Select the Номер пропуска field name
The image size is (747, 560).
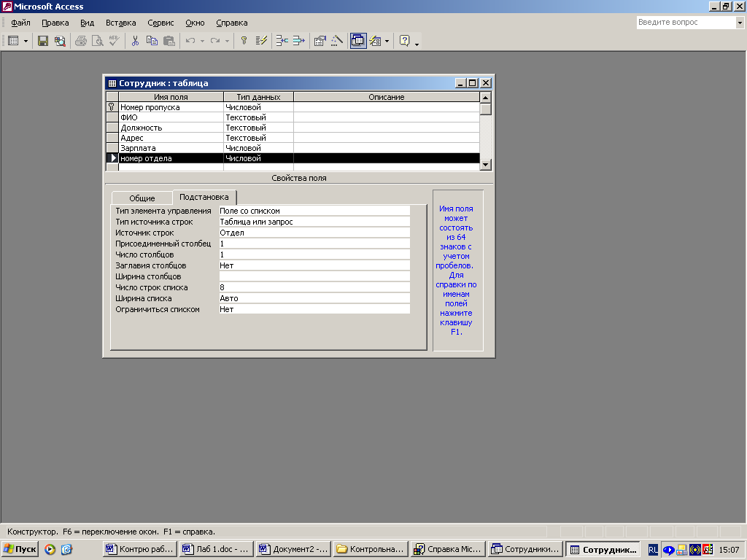pyautogui.click(x=171, y=107)
